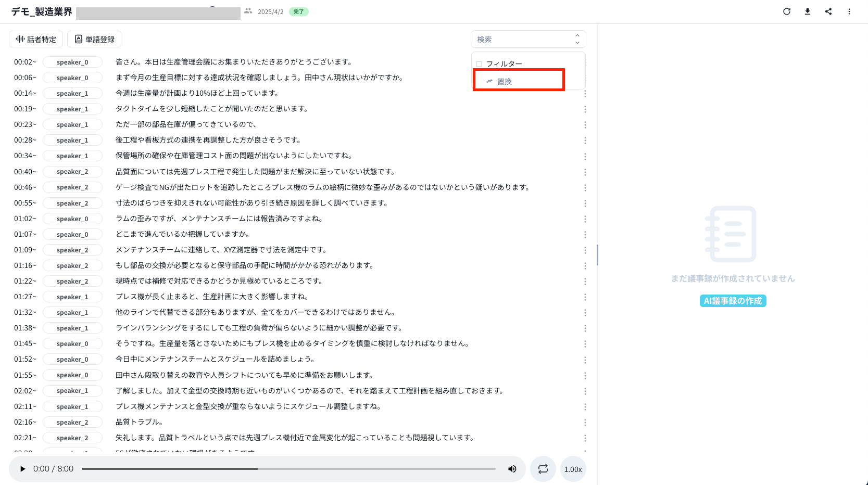This screenshot has width=868, height=485.
Task: Mute audio with the speaker icon
Action: tap(512, 469)
